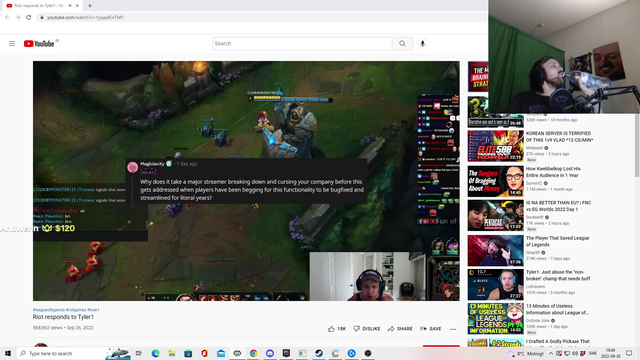The height and width of the screenshot is (360, 640).
Task: Open 'The Player That Saved League' thumbnail
Action: [x=496, y=250]
